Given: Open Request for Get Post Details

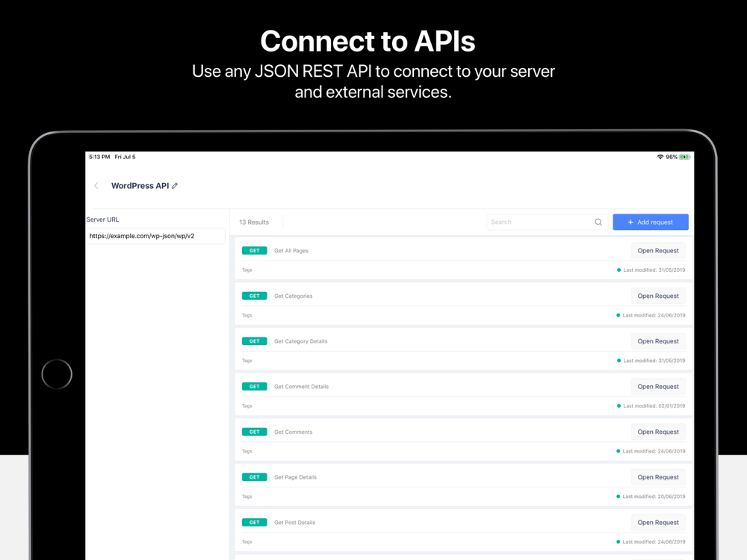Looking at the screenshot, I should tap(658, 523).
